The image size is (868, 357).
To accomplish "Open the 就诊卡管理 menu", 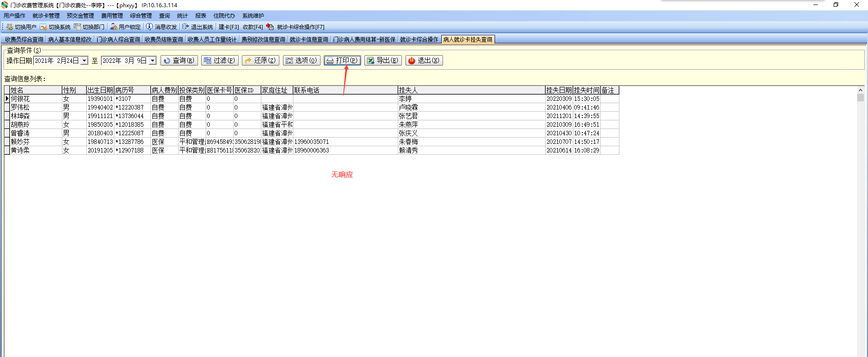I will pos(46,16).
